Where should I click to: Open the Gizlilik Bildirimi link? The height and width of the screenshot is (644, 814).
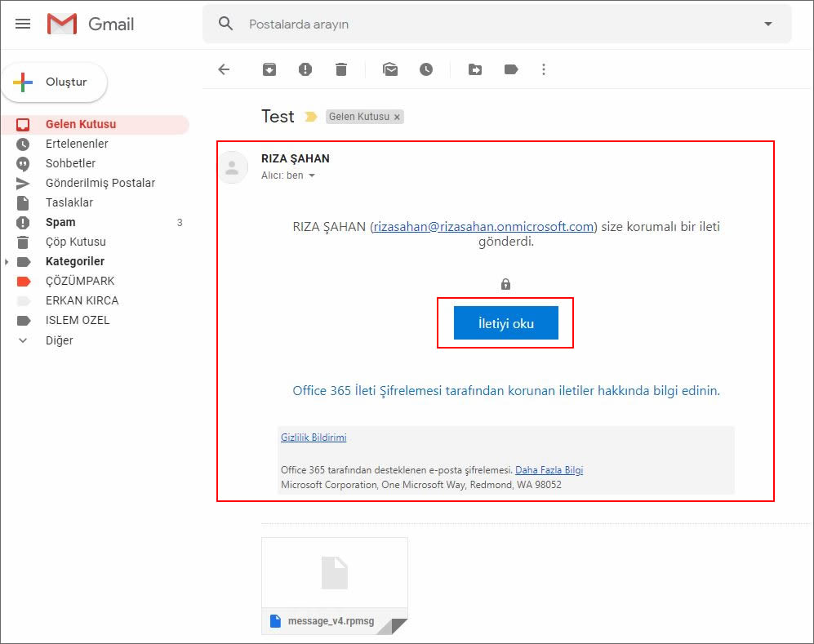pyautogui.click(x=314, y=437)
